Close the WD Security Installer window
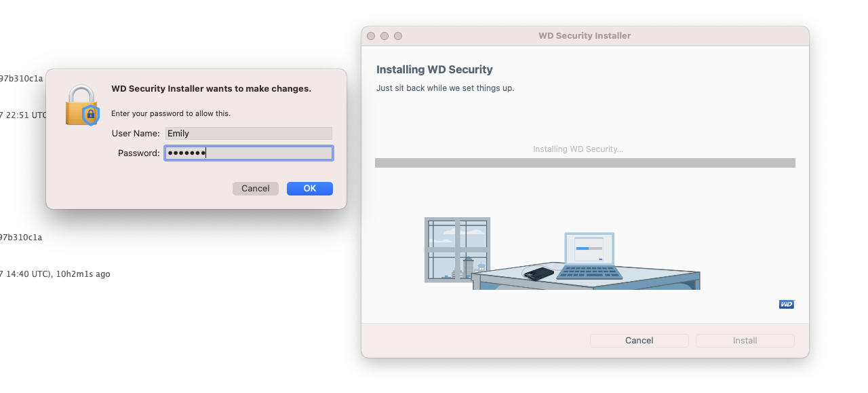This screenshot has height=393, width=868. pyautogui.click(x=371, y=36)
